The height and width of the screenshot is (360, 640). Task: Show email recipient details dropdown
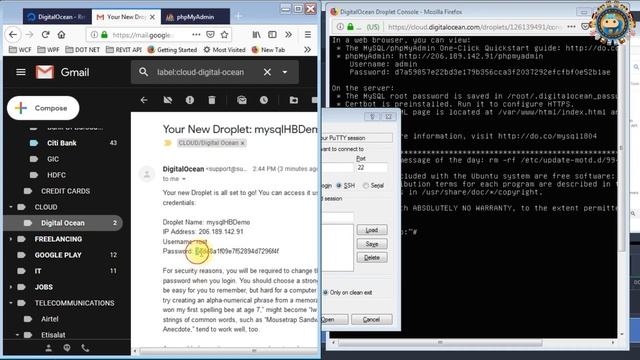pos(184,179)
